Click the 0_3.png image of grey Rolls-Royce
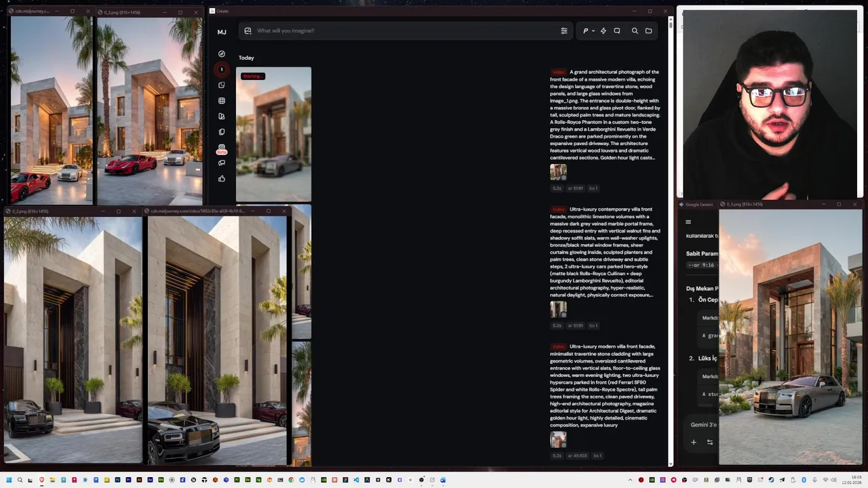Image resolution: width=868 pixels, height=488 pixels. (791, 337)
